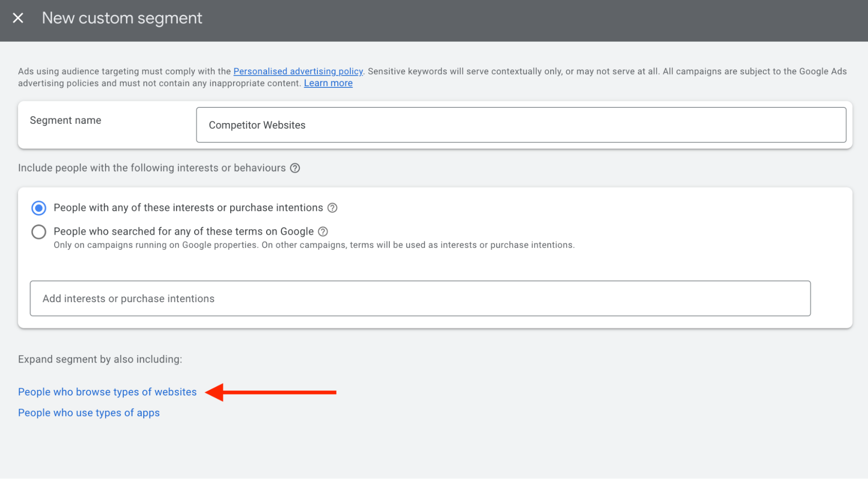
Task: Click the question mark after behaviours label
Action: click(x=295, y=168)
